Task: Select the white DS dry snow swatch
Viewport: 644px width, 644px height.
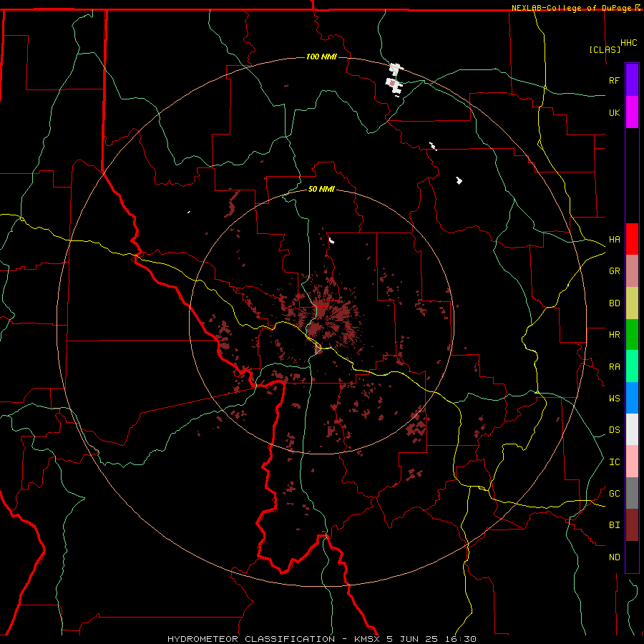Action: [632, 429]
